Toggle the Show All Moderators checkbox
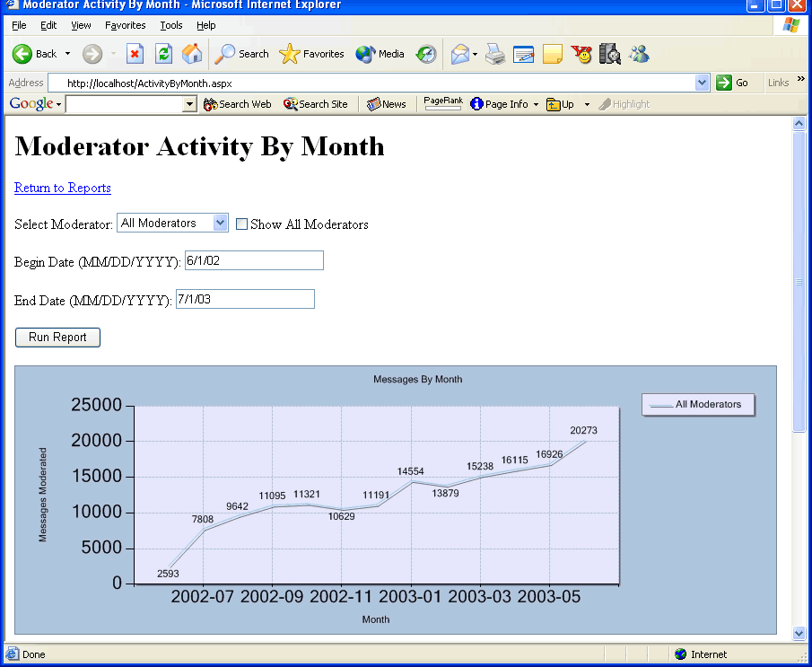812x667 pixels. [241, 224]
